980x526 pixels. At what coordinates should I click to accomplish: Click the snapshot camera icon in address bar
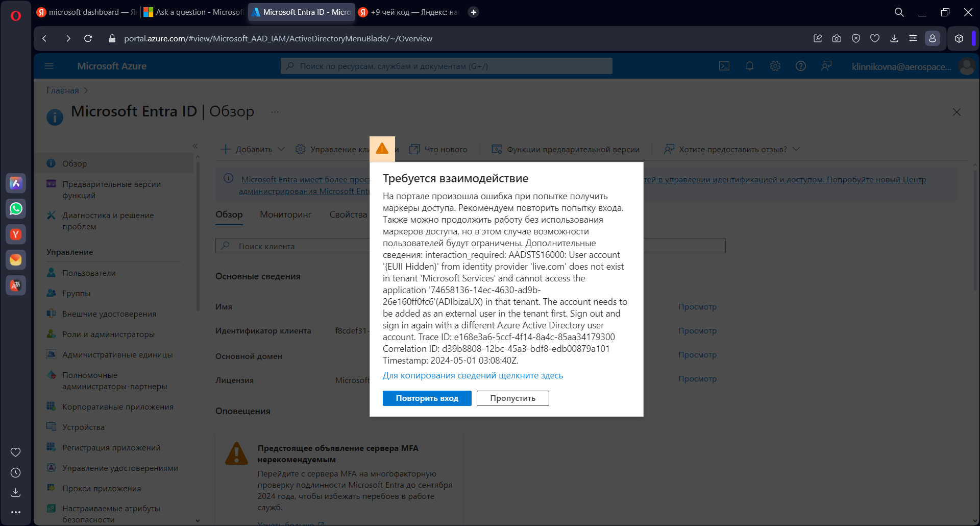837,38
